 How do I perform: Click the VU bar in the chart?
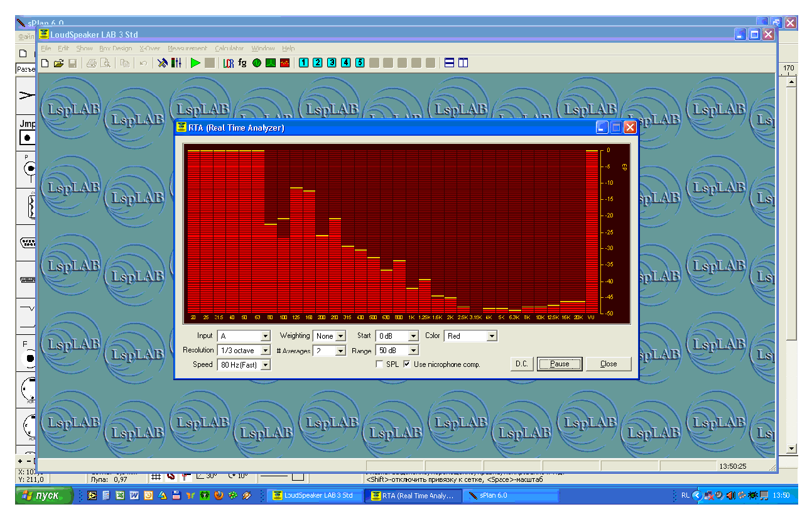pyautogui.click(x=592, y=231)
